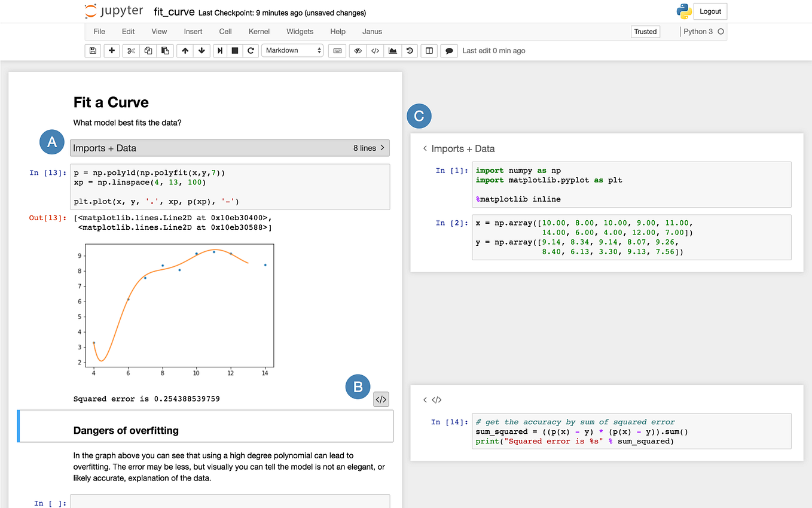Toggle hidden cell visibility

point(357,51)
